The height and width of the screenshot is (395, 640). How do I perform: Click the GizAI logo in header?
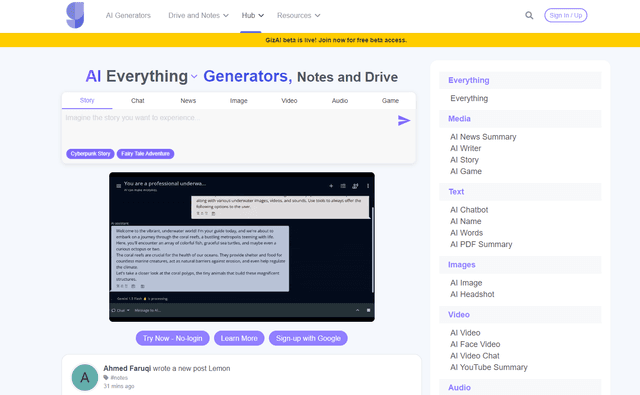[x=75, y=15]
